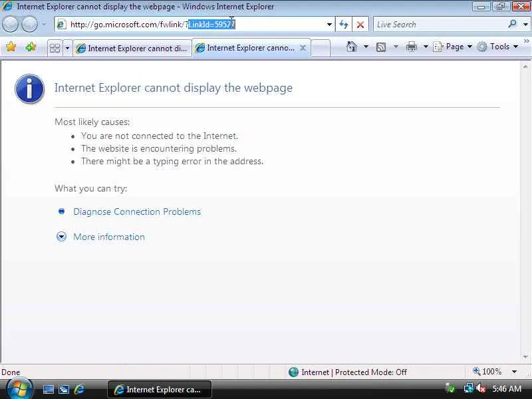
Task: Click Internet Explorer taskbar button
Action: pyautogui.click(x=160, y=390)
